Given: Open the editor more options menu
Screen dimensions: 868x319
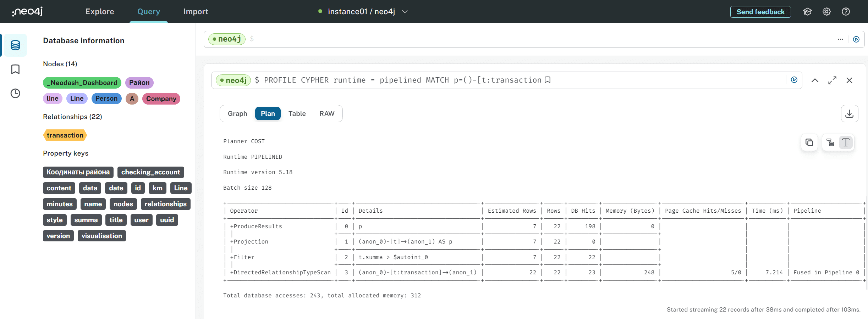Looking at the screenshot, I should pyautogui.click(x=840, y=39).
